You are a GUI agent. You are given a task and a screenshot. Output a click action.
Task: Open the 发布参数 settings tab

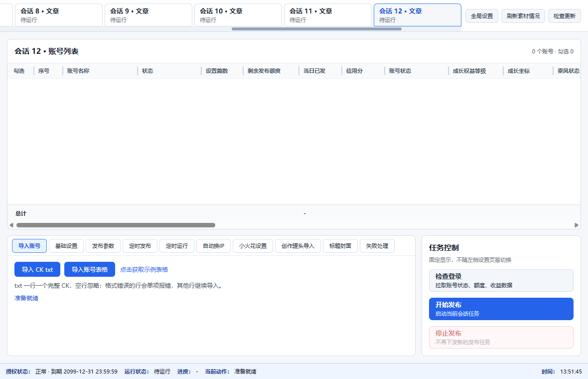coord(103,246)
